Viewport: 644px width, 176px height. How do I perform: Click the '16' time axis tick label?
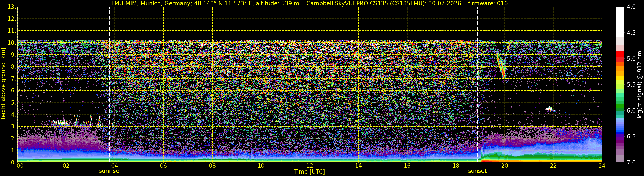[x=407, y=166]
